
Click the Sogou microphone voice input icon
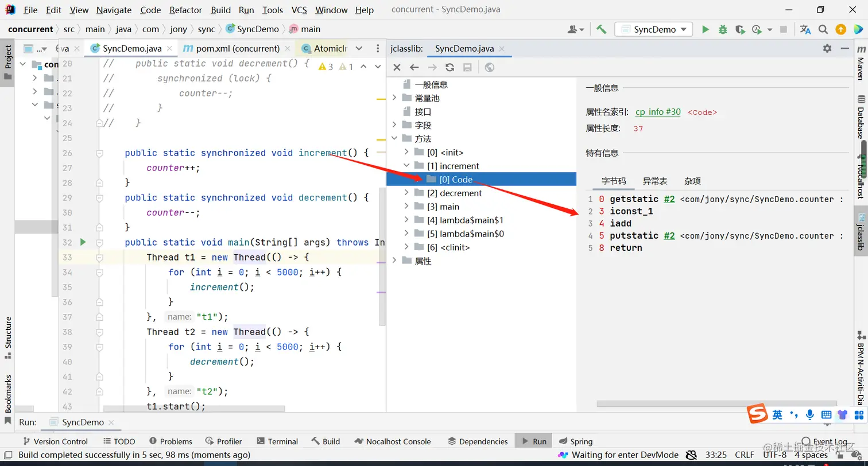(810, 414)
